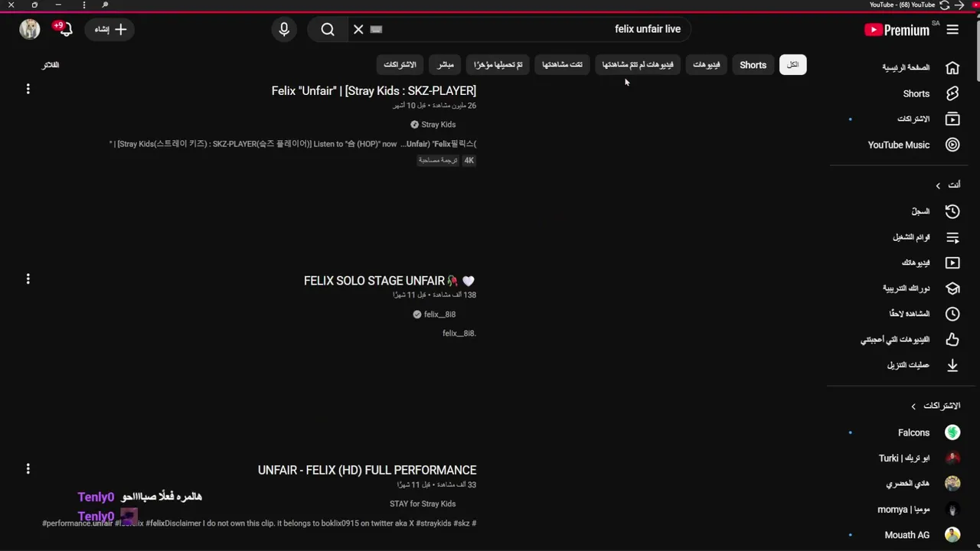Select Subscriptions (الاشتراكات) filter chip
Viewport: 980px width, 551px height.
400,65
